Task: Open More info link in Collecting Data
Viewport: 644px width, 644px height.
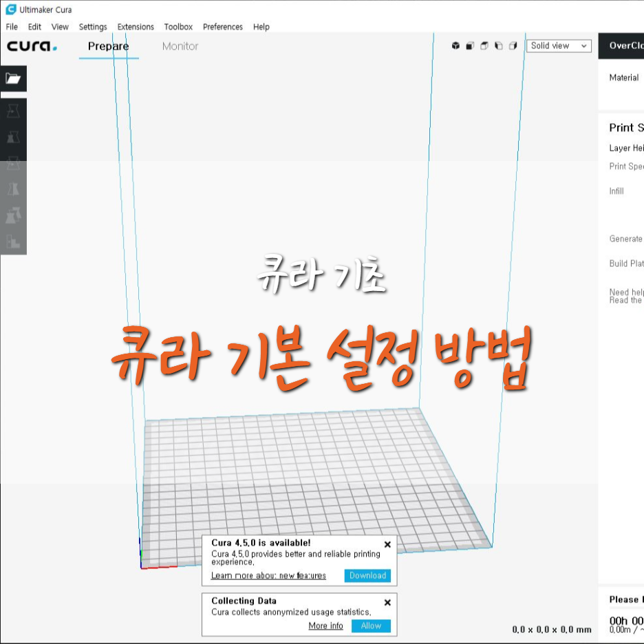Action: click(325, 625)
